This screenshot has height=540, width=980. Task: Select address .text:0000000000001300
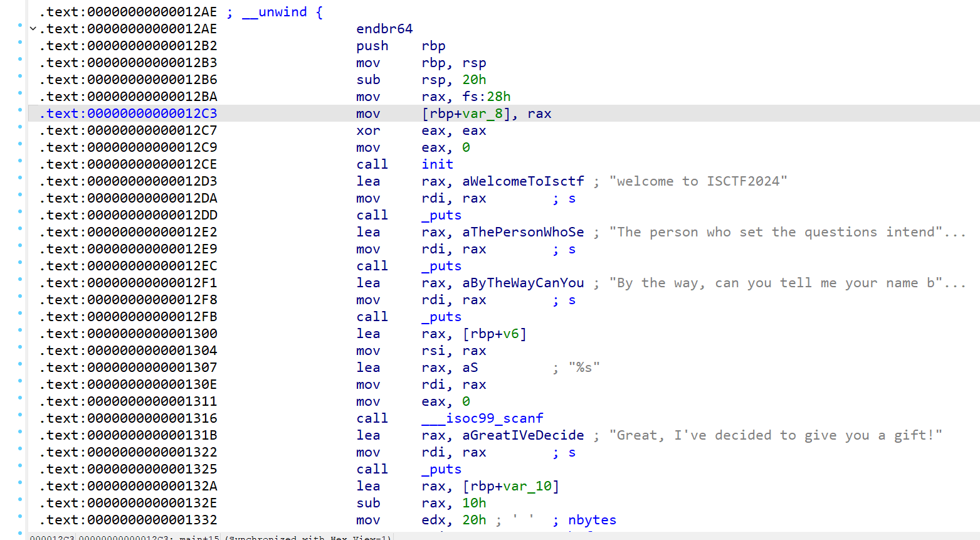(128, 334)
